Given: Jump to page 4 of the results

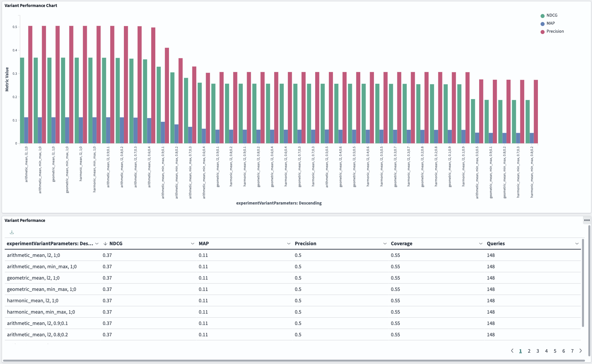Looking at the screenshot, I should click(546, 351).
